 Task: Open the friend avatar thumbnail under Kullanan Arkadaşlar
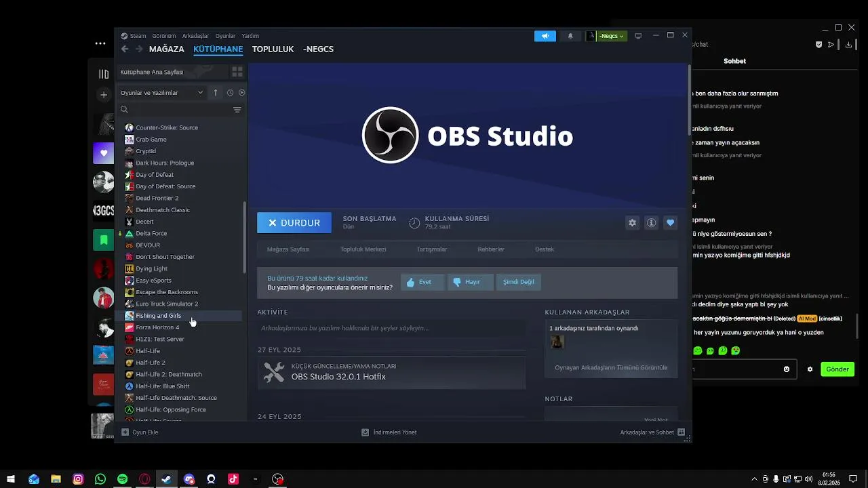[x=557, y=342]
